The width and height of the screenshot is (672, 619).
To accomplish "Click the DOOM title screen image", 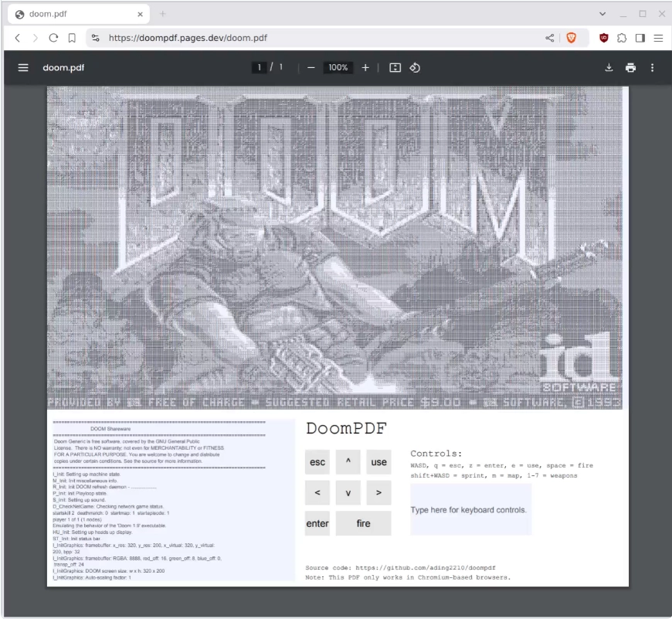I will click(x=334, y=248).
